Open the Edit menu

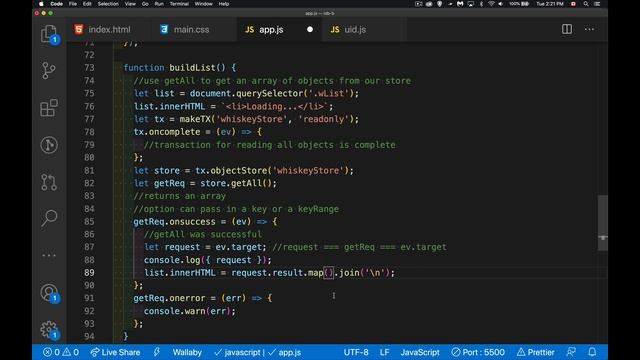(x=87, y=4)
